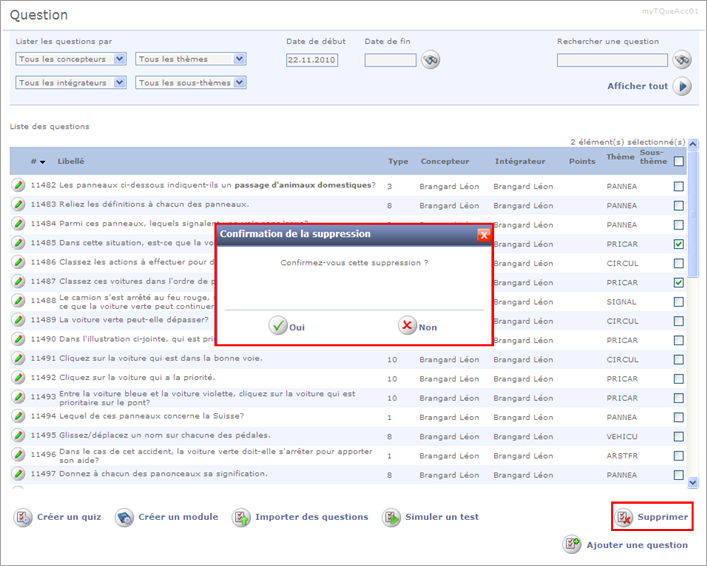Sort by the Concepteur column header
707x566 pixels.
444,161
